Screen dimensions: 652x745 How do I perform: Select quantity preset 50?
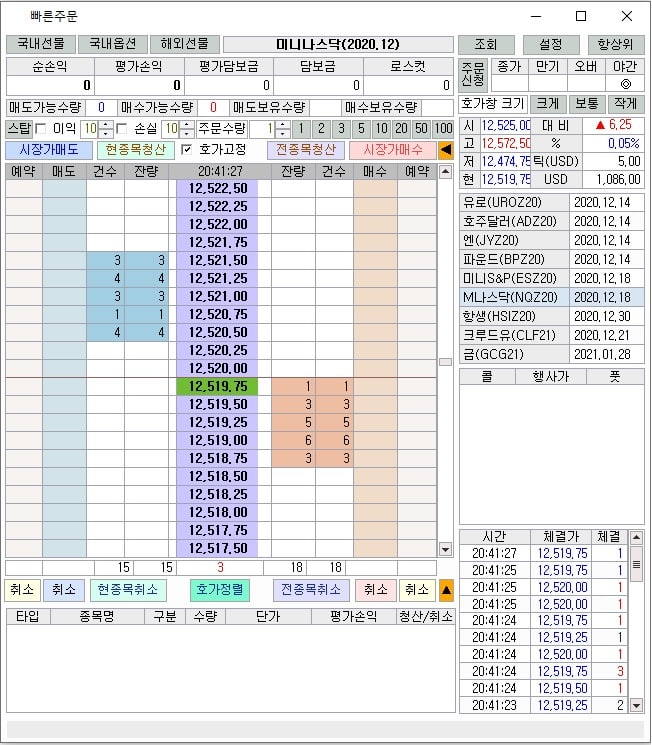point(421,129)
